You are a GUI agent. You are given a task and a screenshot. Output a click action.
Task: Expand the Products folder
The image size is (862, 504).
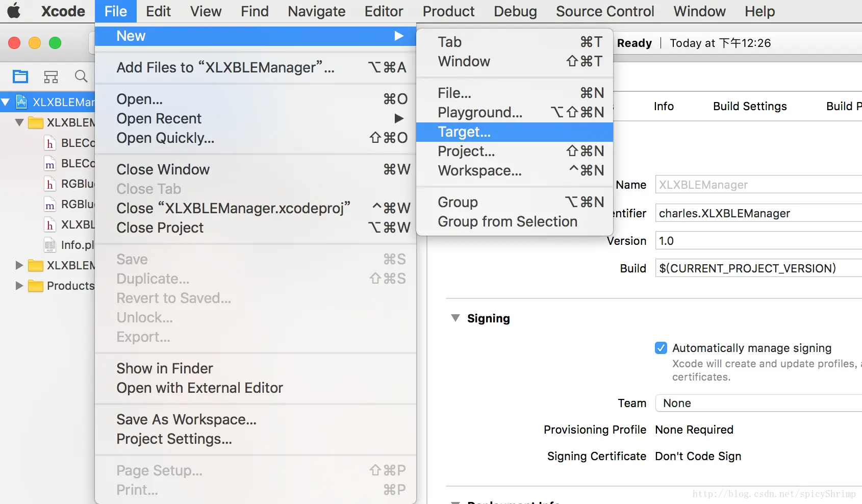click(19, 286)
